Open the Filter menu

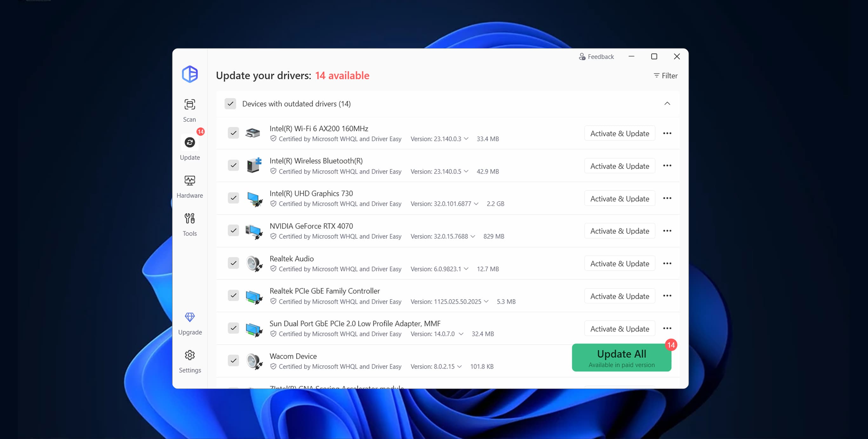pos(665,76)
